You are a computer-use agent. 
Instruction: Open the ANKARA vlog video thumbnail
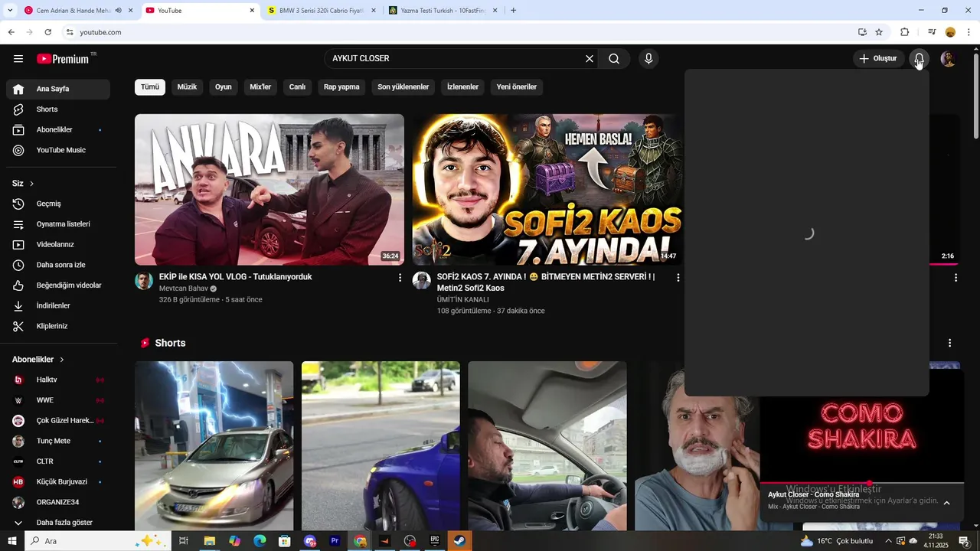pos(269,190)
